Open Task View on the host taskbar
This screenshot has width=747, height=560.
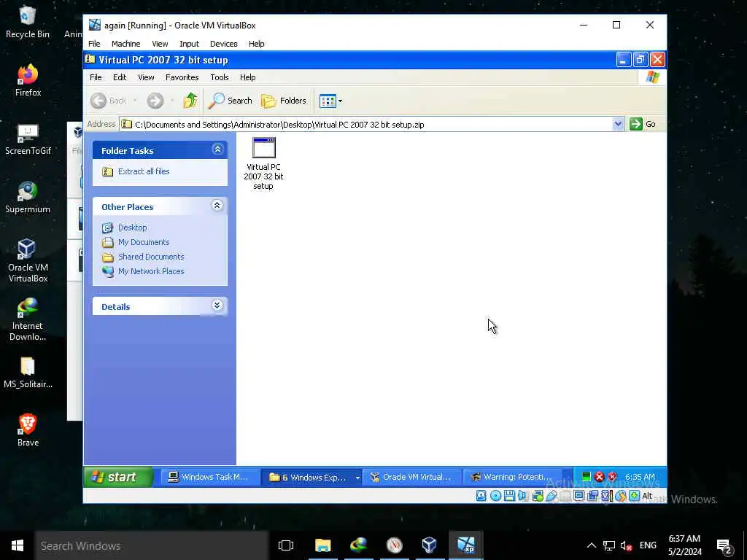(x=286, y=545)
